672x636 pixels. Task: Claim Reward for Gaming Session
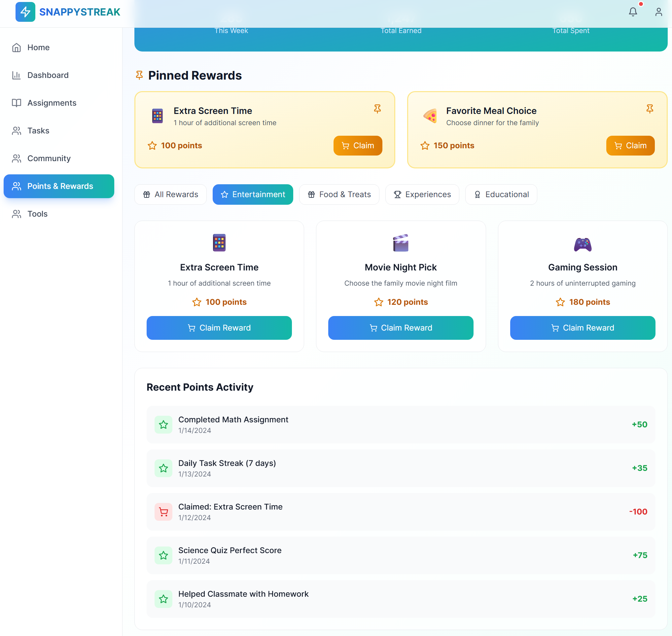click(x=582, y=328)
